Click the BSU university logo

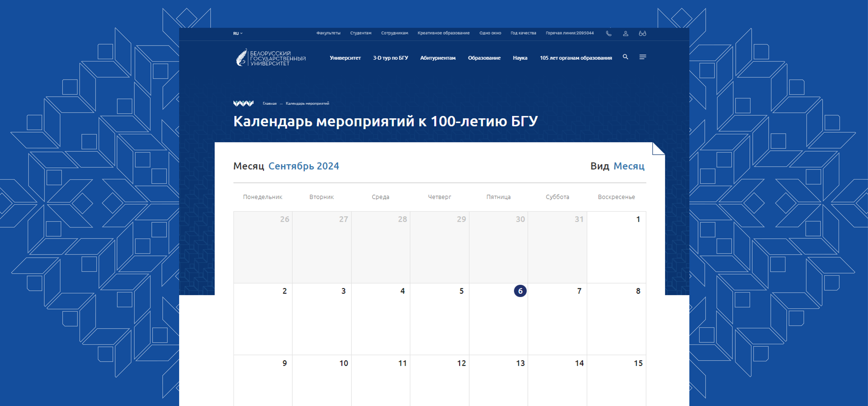(271, 58)
